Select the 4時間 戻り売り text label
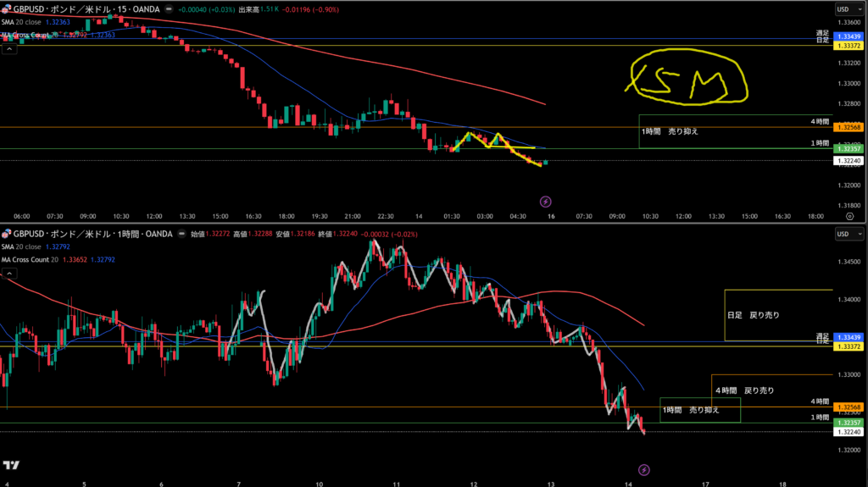Viewport: 868px width, 487px height. pos(744,390)
